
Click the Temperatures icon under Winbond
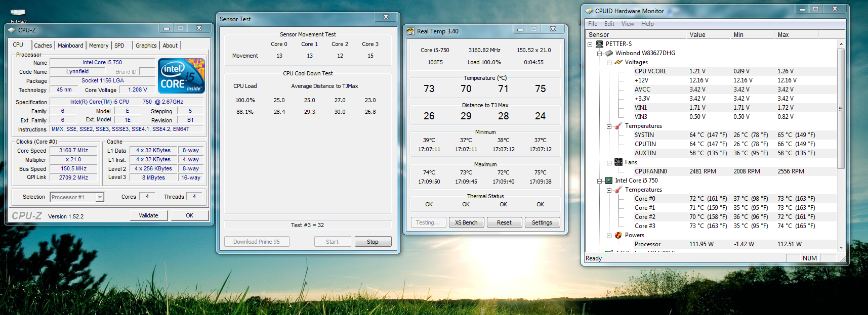(x=618, y=126)
